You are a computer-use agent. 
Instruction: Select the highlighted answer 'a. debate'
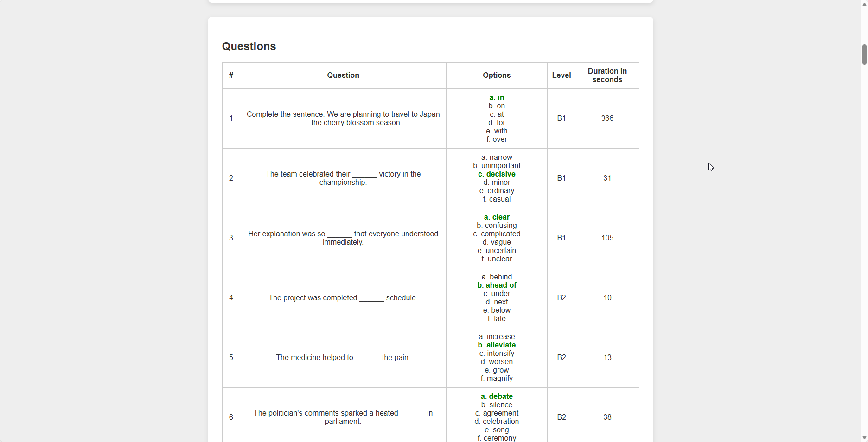497,397
